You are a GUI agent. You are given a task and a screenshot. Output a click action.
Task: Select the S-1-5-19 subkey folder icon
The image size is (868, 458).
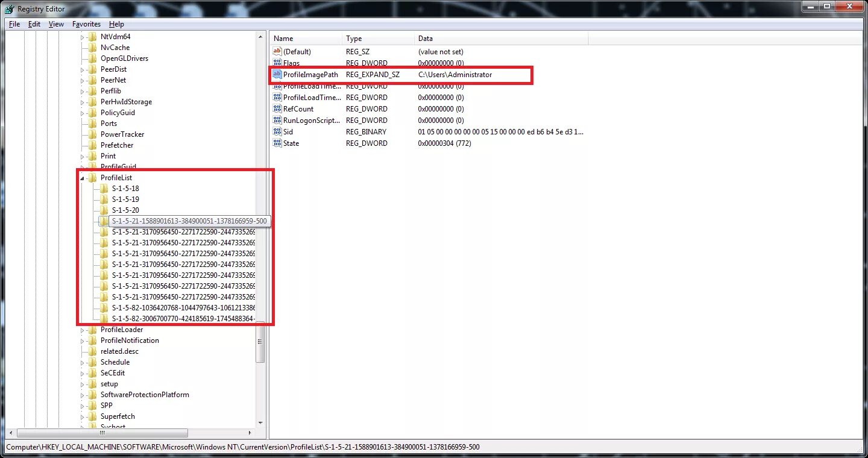pos(104,199)
